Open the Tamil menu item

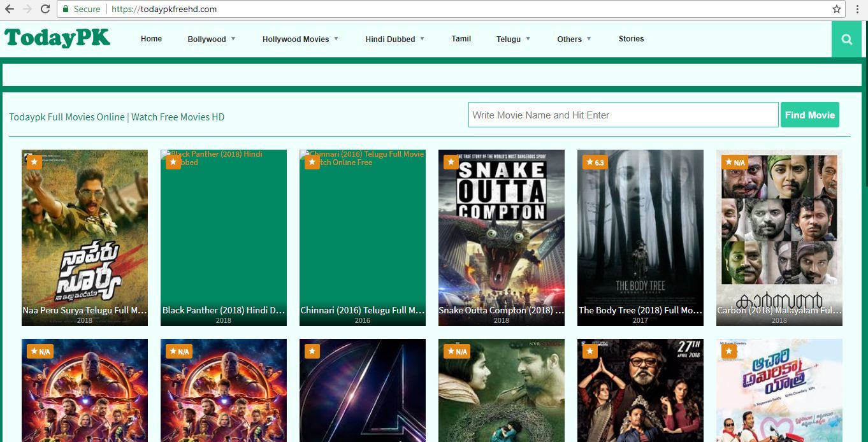pos(461,39)
